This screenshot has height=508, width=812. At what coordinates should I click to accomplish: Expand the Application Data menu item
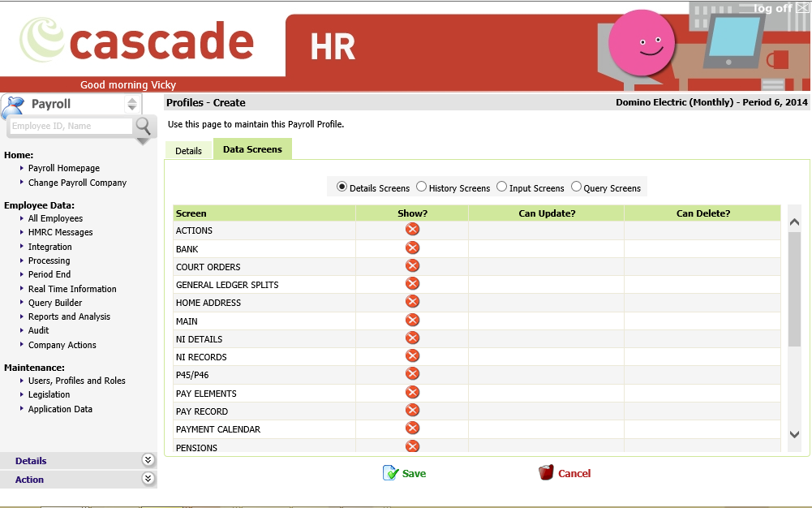click(60, 409)
